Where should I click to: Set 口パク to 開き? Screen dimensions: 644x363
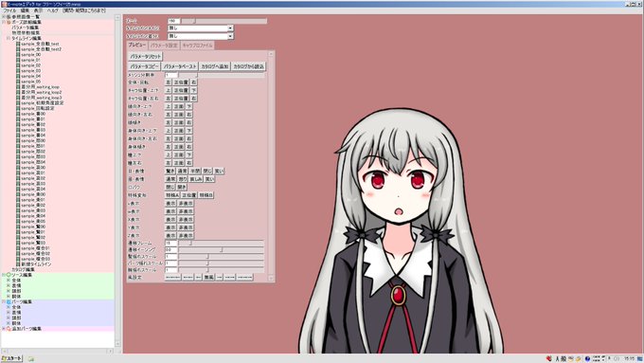(182, 187)
